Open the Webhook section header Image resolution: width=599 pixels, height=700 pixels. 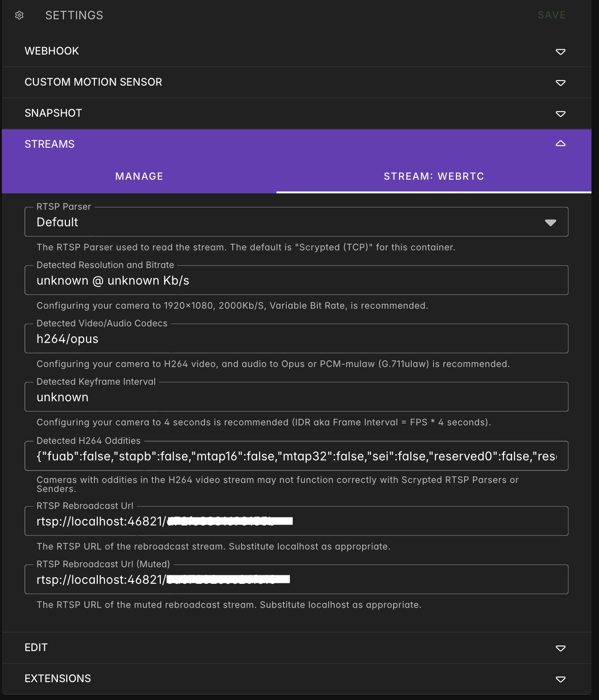pos(52,51)
